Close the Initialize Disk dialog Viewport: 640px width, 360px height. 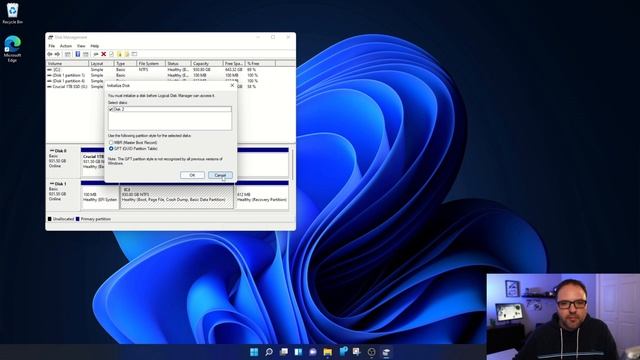[x=232, y=86]
